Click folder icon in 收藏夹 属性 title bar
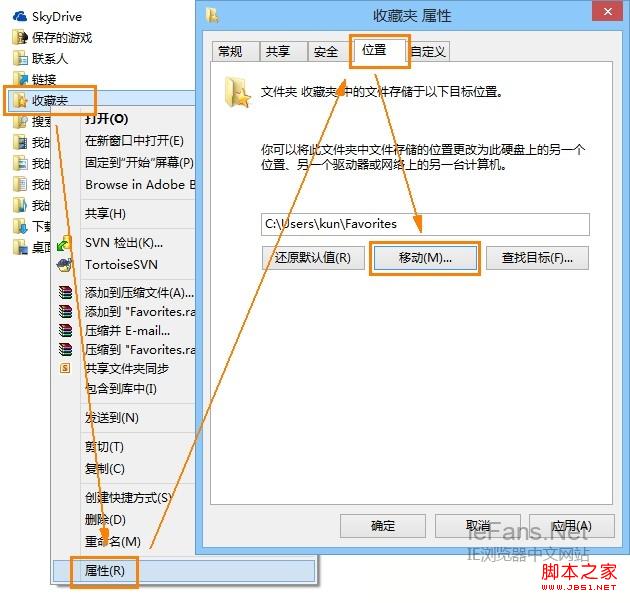630x603 pixels. 212,15
